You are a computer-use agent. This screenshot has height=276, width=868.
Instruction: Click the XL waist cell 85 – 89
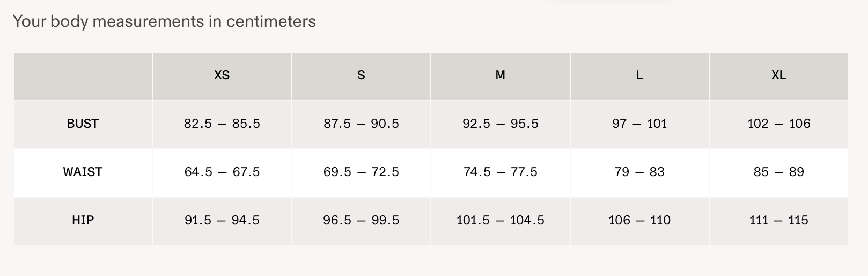779,172
